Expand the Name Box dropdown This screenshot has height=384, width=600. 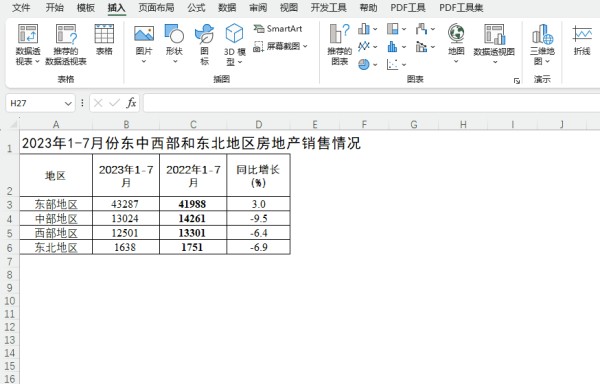[68, 103]
